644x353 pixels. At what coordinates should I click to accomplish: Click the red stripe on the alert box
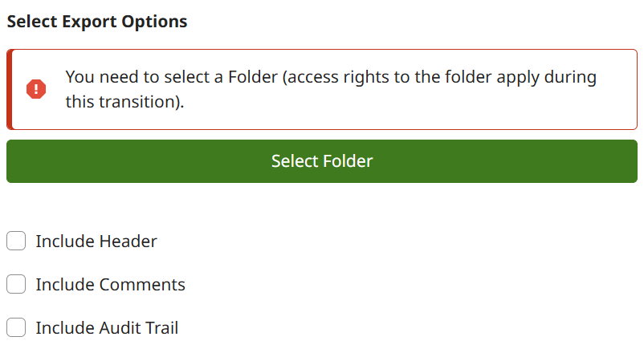point(10,90)
